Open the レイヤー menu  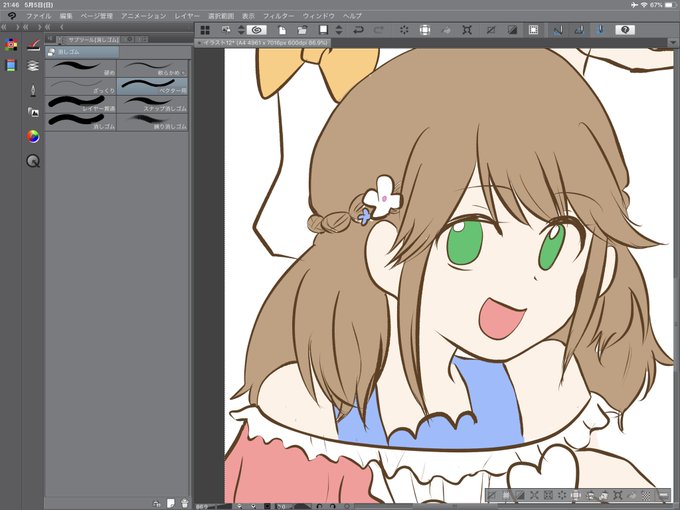pos(187,16)
